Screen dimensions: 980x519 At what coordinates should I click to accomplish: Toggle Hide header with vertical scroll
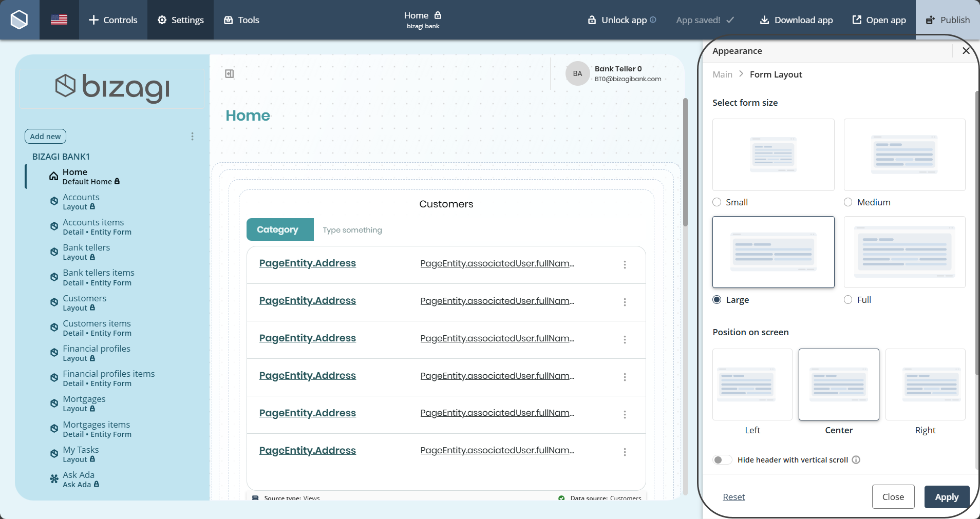pyautogui.click(x=722, y=460)
